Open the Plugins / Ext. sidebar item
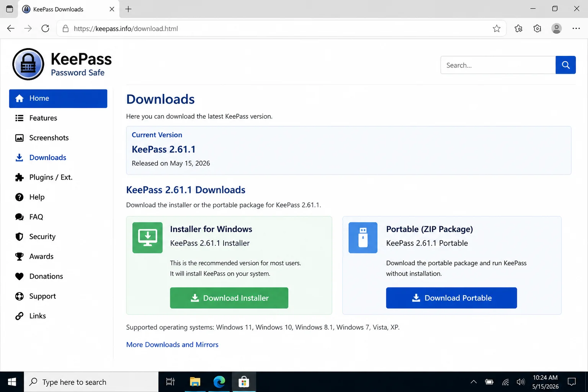Screen dimensions: 588x392 pyautogui.click(x=58, y=177)
